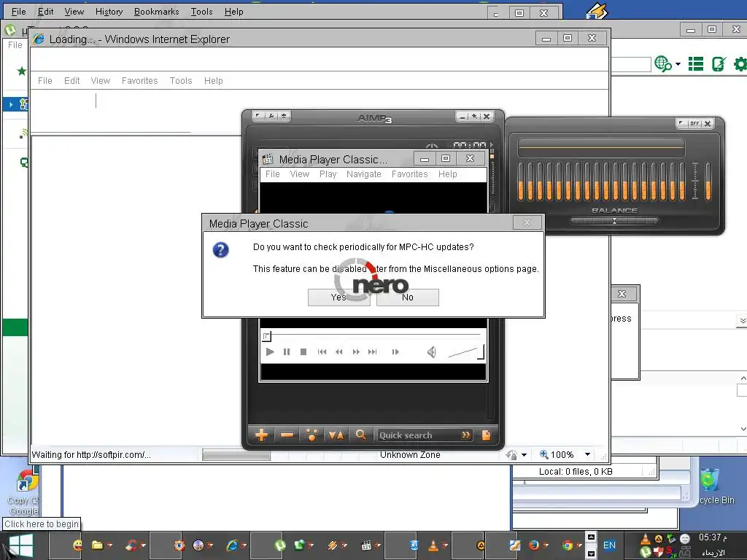Click the fast forward button in Media Player Classic
The image size is (747, 560).
pos(356,352)
